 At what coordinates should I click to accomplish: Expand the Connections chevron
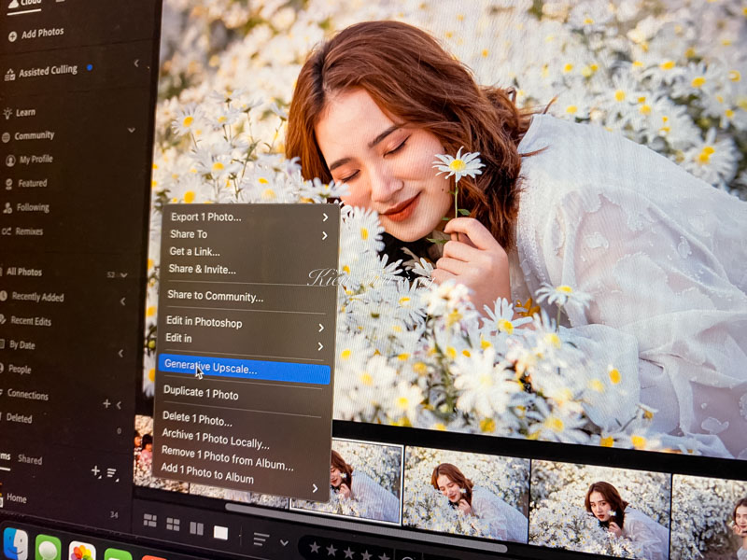pos(119,405)
